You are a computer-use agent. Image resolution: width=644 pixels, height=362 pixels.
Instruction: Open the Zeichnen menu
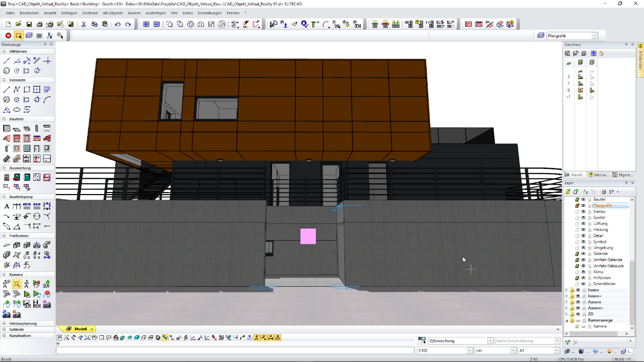[x=90, y=13]
